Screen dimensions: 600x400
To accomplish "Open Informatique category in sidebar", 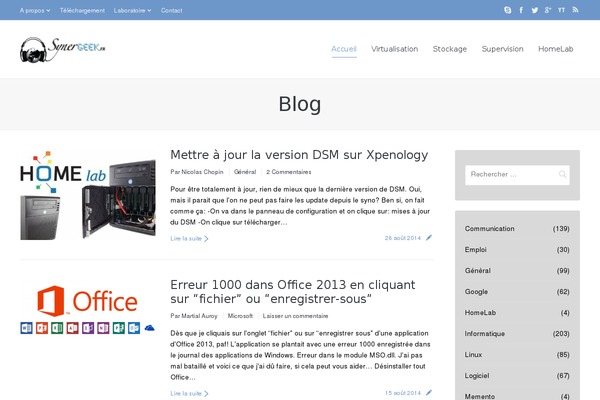I will tap(485, 334).
